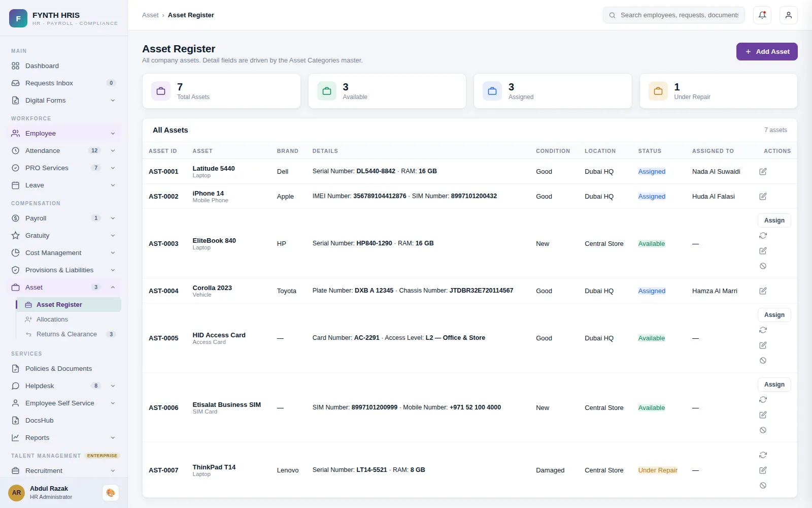Click the AST-0004 asset ID
Viewport: 812px width, 508px height.
pyautogui.click(x=163, y=291)
